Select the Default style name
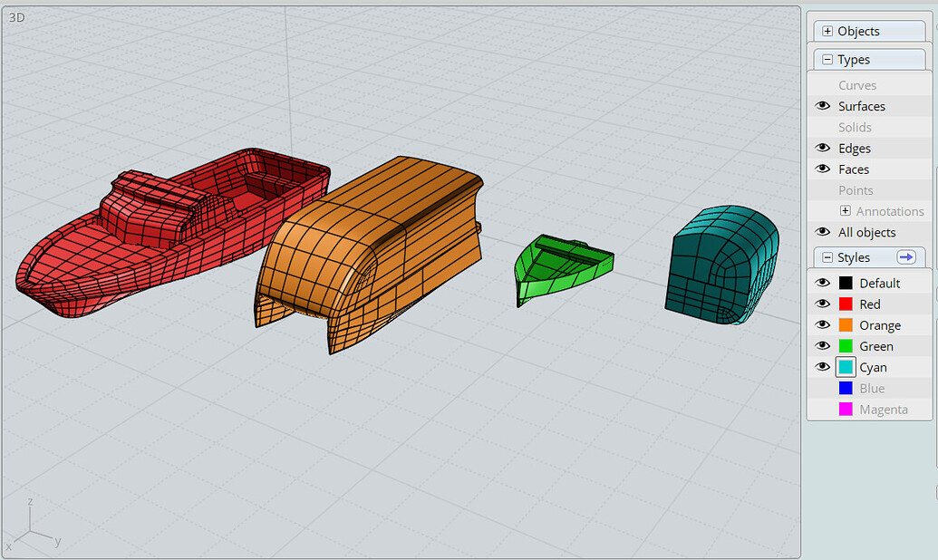 [x=879, y=283]
